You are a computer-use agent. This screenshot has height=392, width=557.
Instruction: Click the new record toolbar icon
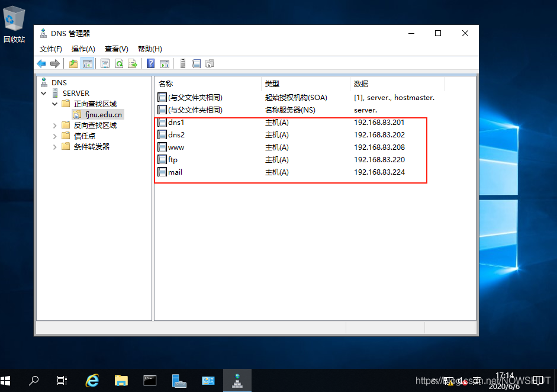[197, 64]
